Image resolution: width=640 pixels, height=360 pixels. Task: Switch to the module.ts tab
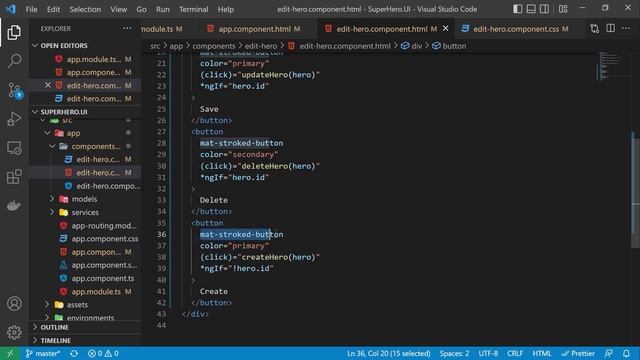click(x=162, y=29)
